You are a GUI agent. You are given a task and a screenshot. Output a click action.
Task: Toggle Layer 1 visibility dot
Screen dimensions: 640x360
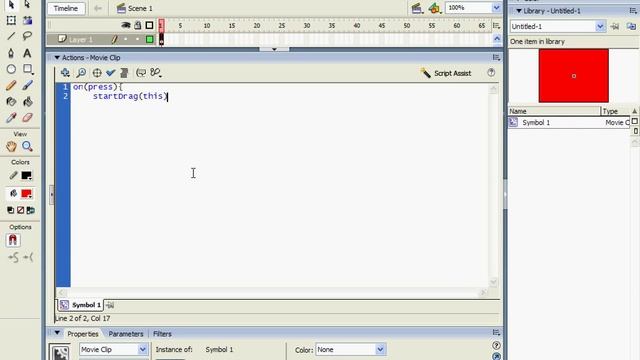coord(126,39)
